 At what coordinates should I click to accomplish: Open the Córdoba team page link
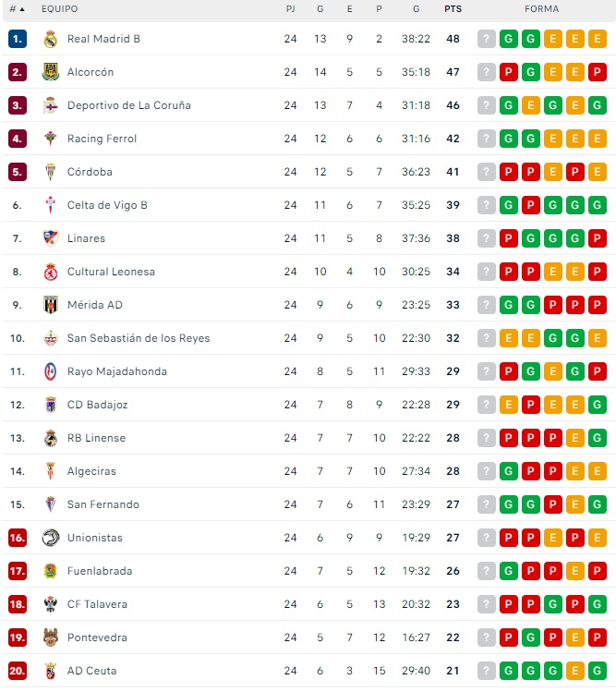click(90, 172)
